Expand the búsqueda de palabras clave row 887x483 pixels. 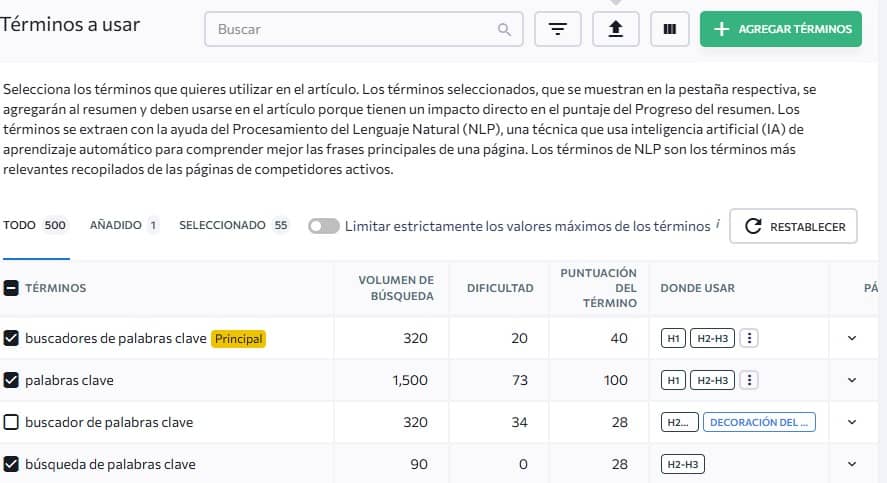(852, 464)
